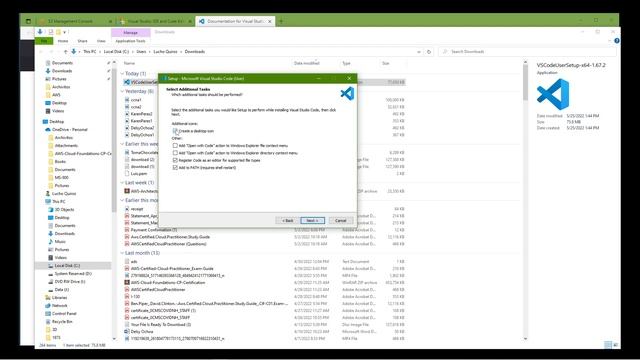Select the Books folder under OneDrive
The height and width of the screenshot is (360, 640).
pos(60,162)
